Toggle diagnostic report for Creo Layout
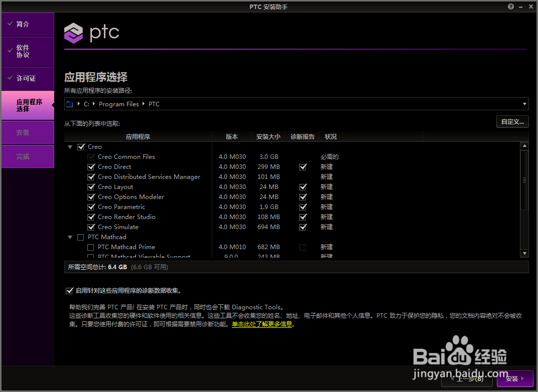Image resolution: width=538 pixels, height=392 pixels. click(303, 187)
